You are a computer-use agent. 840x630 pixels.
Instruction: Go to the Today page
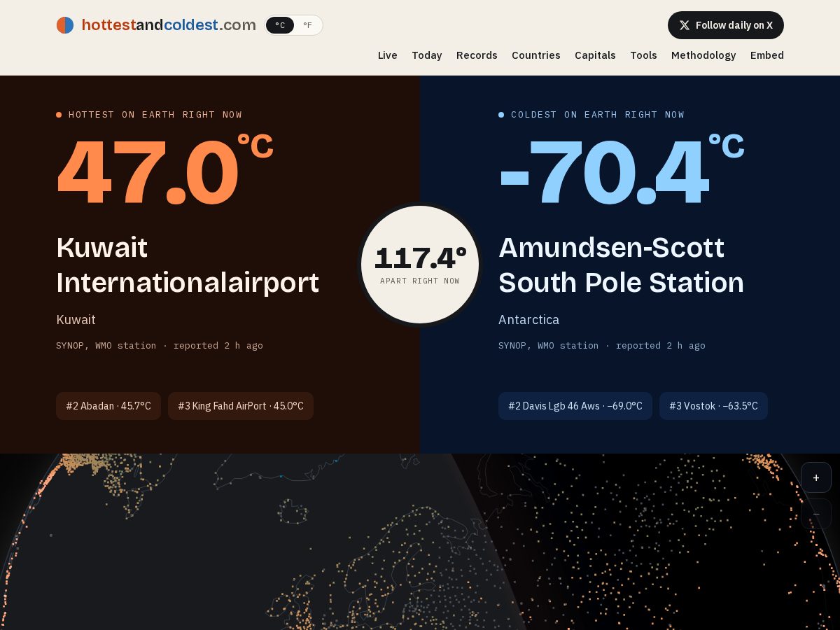(x=427, y=55)
